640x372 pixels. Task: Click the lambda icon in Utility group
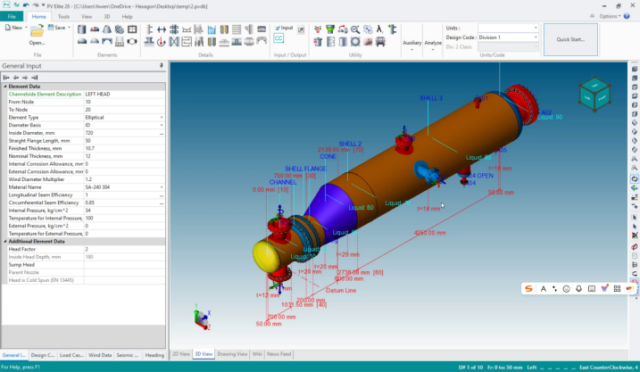(380, 29)
